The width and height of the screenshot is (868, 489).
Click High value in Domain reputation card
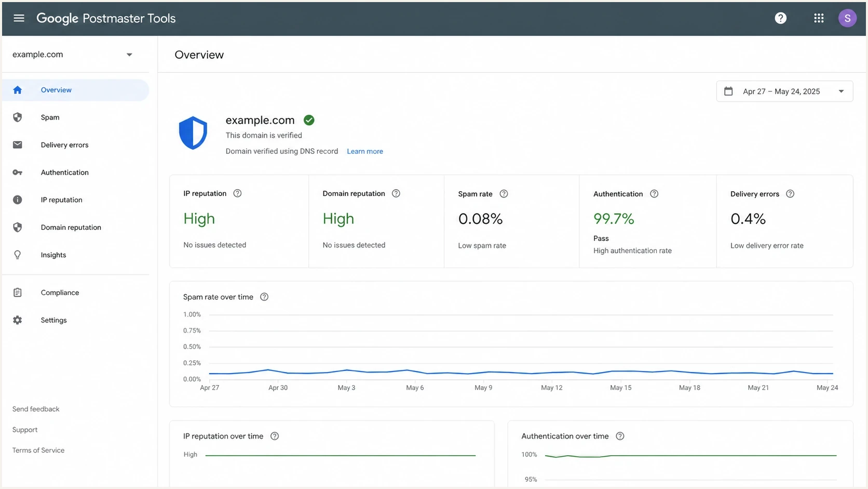[x=338, y=219]
